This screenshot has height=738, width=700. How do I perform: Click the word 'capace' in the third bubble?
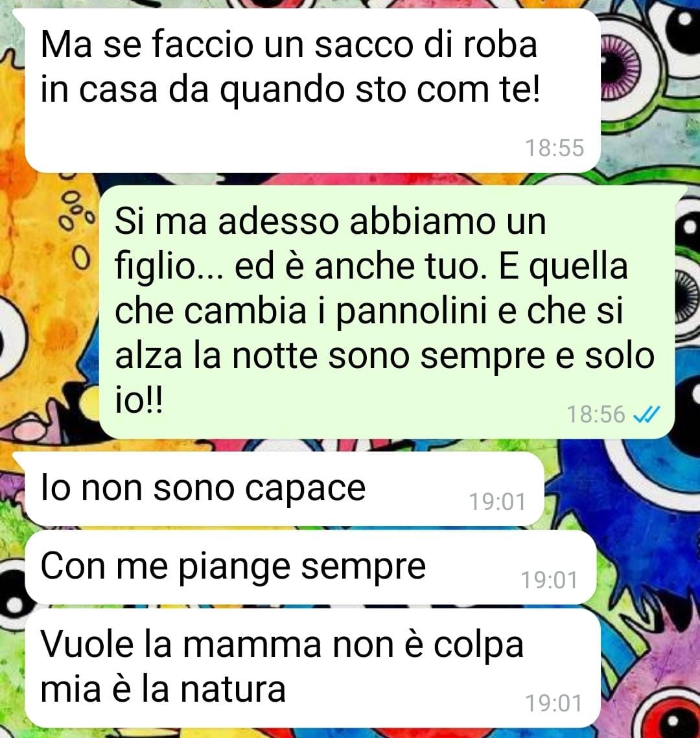pyautogui.click(x=305, y=490)
